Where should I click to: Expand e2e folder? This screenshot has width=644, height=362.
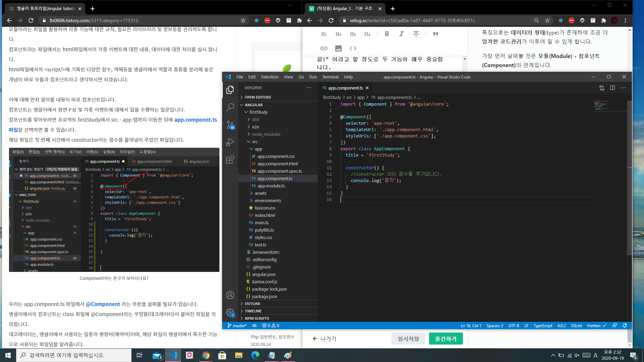[278, 127]
